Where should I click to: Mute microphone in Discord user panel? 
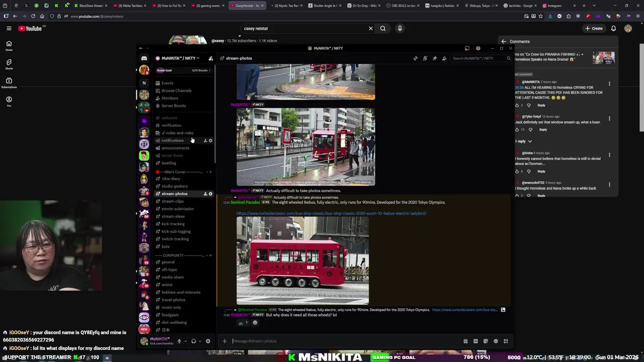(x=179, y=341)
